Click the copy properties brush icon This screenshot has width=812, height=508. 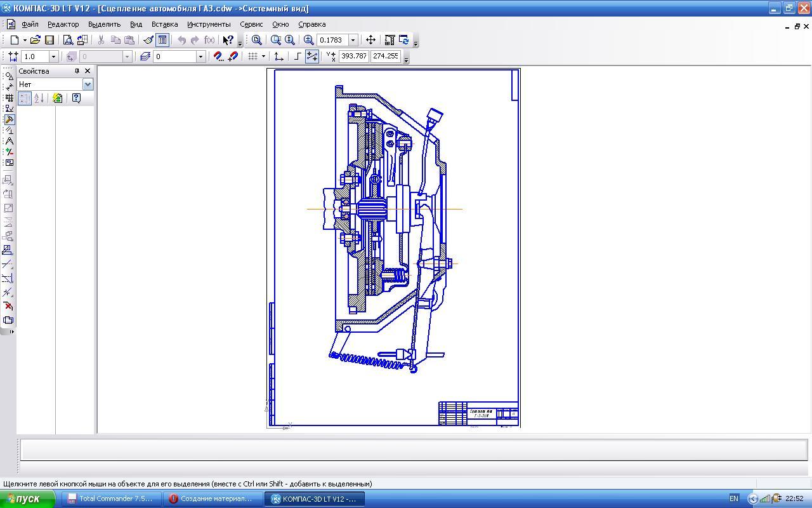[x=148, y=40]
